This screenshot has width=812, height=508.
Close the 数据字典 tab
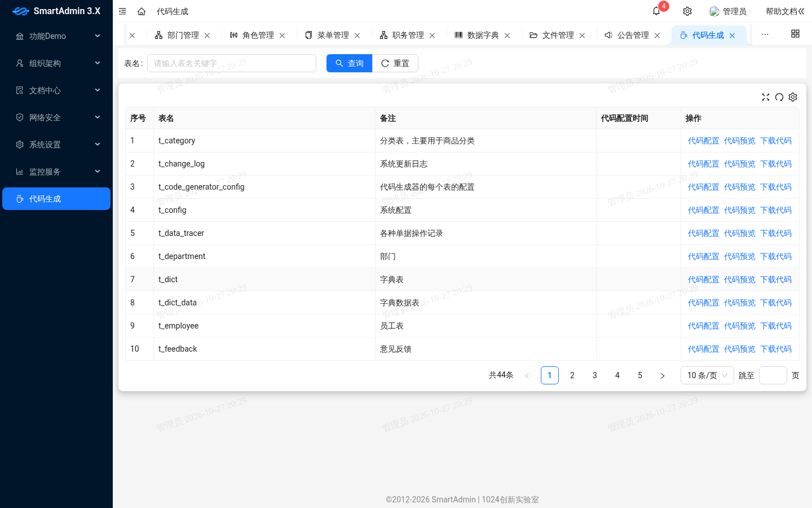click(507, 36)
